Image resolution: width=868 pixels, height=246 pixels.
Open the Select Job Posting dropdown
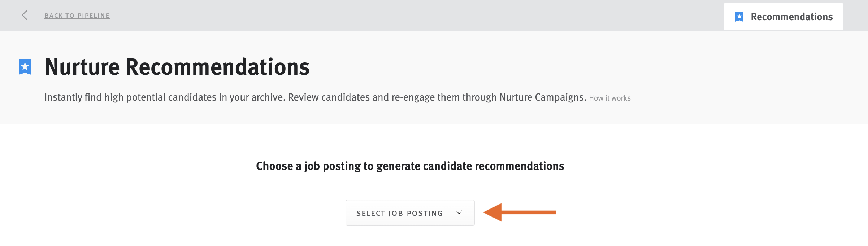point(410,212)
